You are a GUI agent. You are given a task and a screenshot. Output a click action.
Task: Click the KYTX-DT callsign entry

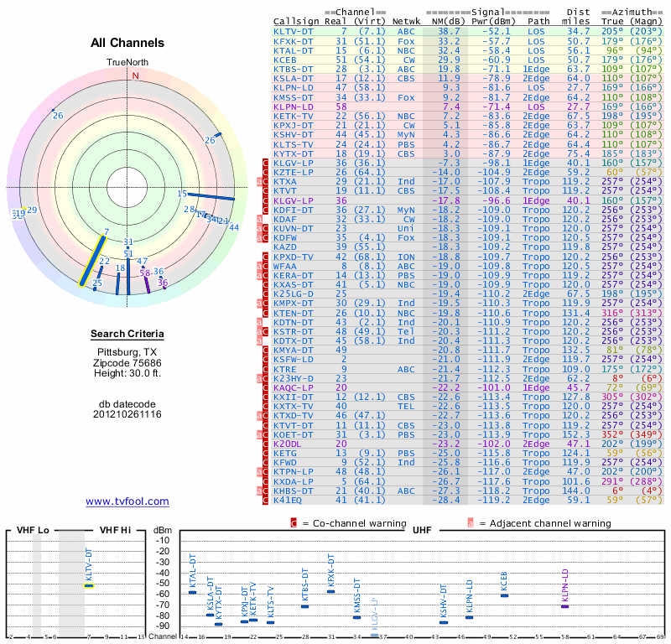pos(293,153)
